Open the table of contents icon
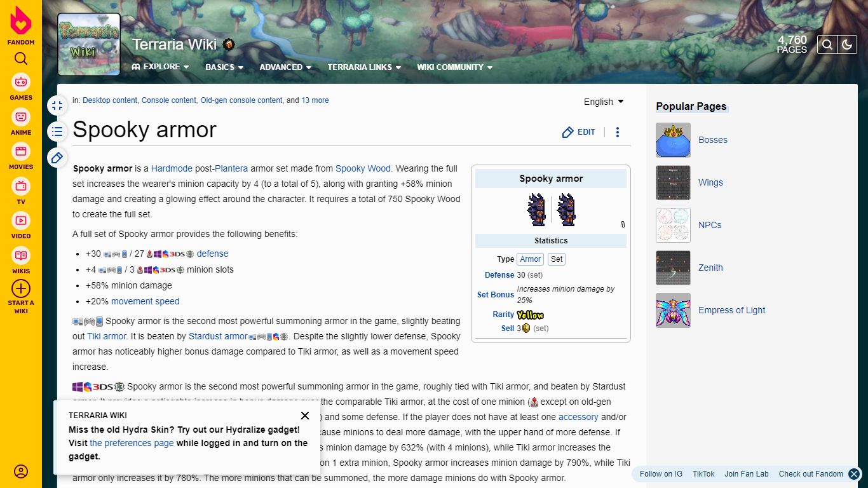 click(57, 132)
